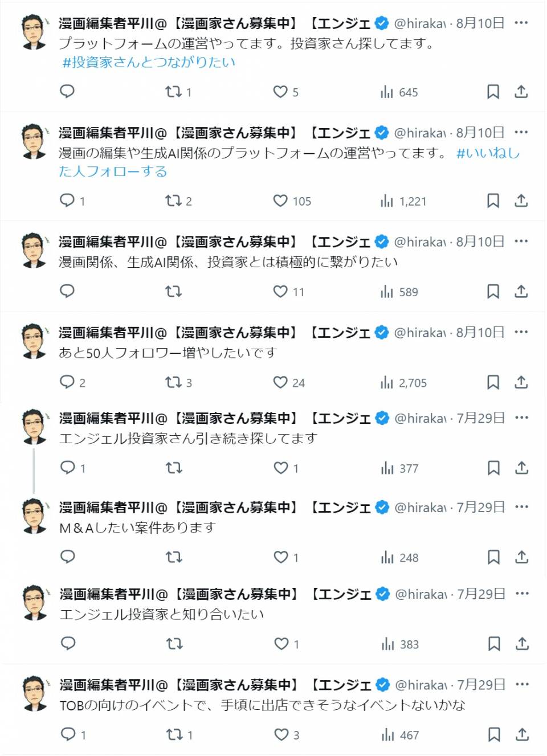Bookmark the '漫画関係、生成AI関係' tweet
This screenshot has width=547, height=756.
(x=493, y=292)
